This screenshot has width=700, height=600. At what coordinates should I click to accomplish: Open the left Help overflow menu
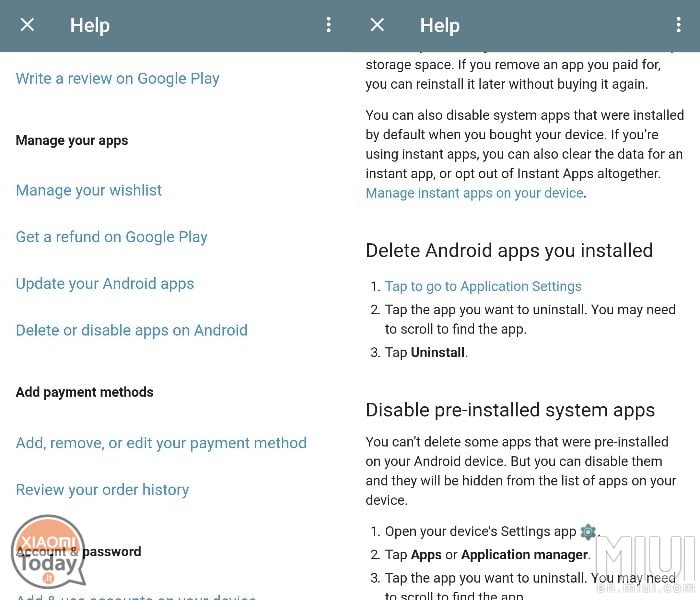329,25
